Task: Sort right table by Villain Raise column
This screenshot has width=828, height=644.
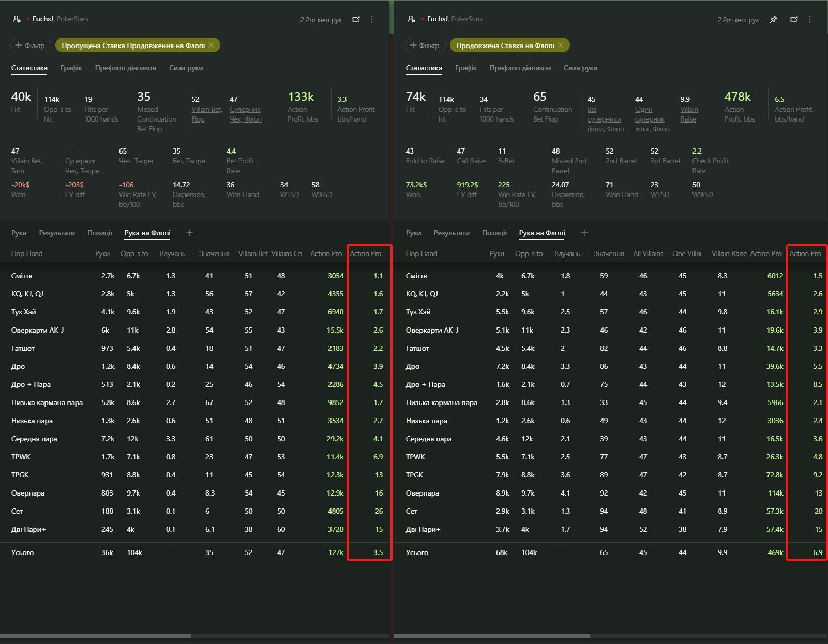Action: pyautogui.click(x=729, y=253)
